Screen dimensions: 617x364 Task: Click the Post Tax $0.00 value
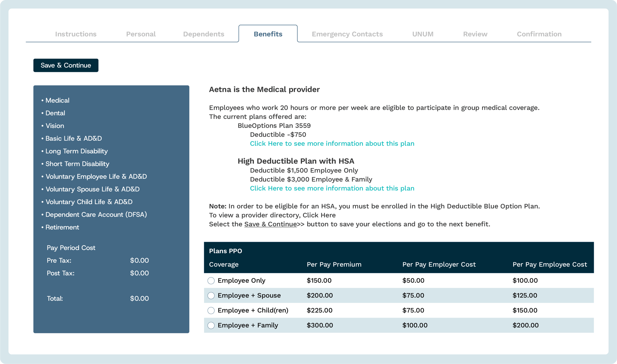139,273
